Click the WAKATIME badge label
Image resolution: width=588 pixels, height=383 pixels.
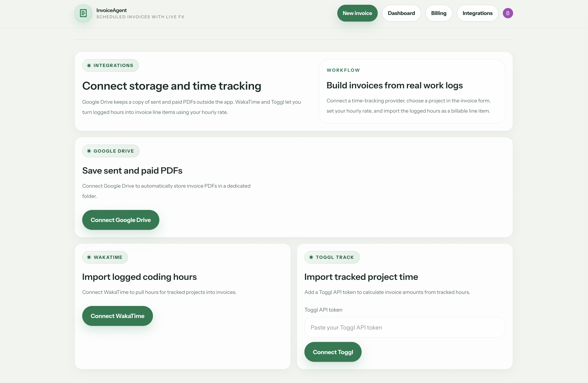(108, 257)
